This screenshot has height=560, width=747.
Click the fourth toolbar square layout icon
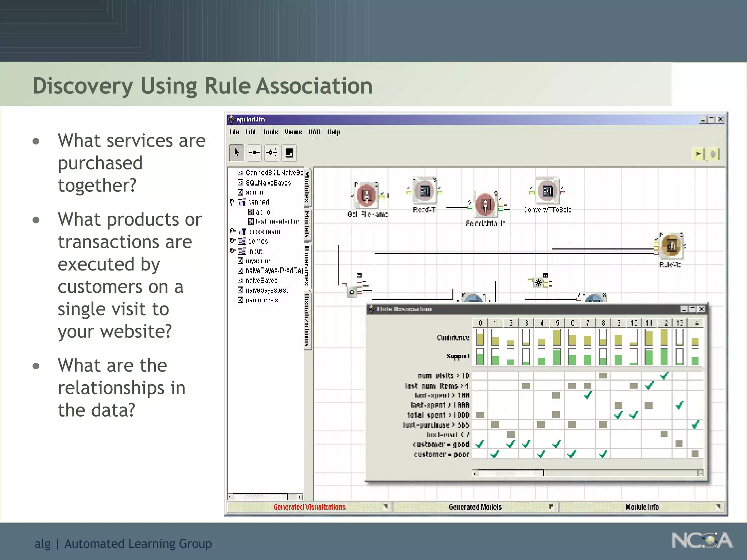[289, 153]
